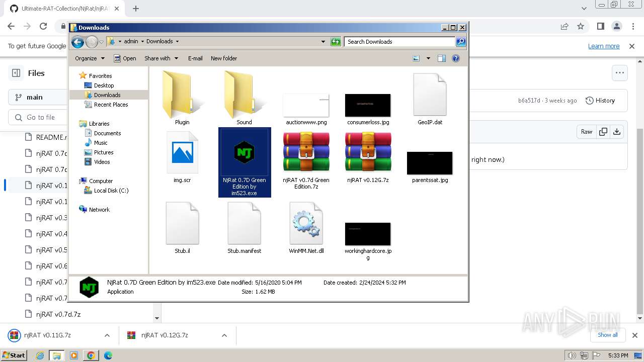Open Pictures library
The height and width of the screenshot is (362, 644).
(x=104, y=152)
